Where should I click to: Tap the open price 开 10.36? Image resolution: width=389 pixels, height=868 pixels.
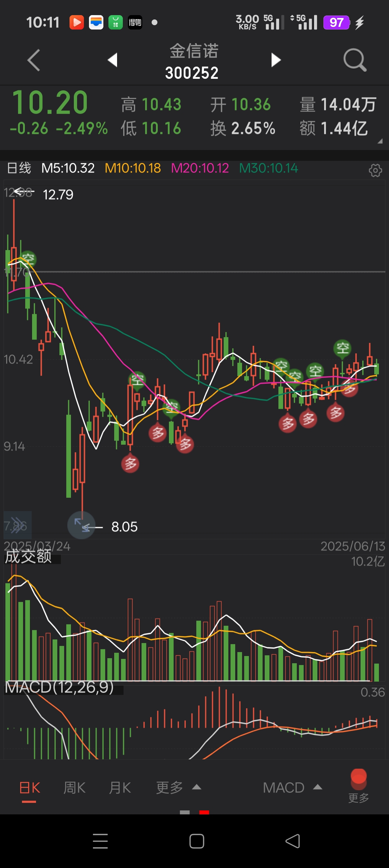[240, 105]
